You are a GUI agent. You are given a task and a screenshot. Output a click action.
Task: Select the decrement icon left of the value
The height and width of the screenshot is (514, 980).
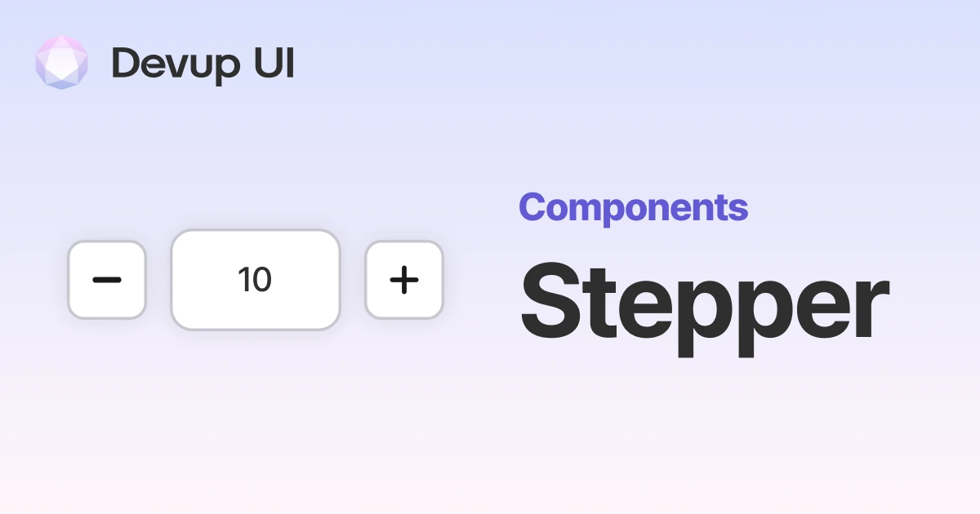pos(107,279)
